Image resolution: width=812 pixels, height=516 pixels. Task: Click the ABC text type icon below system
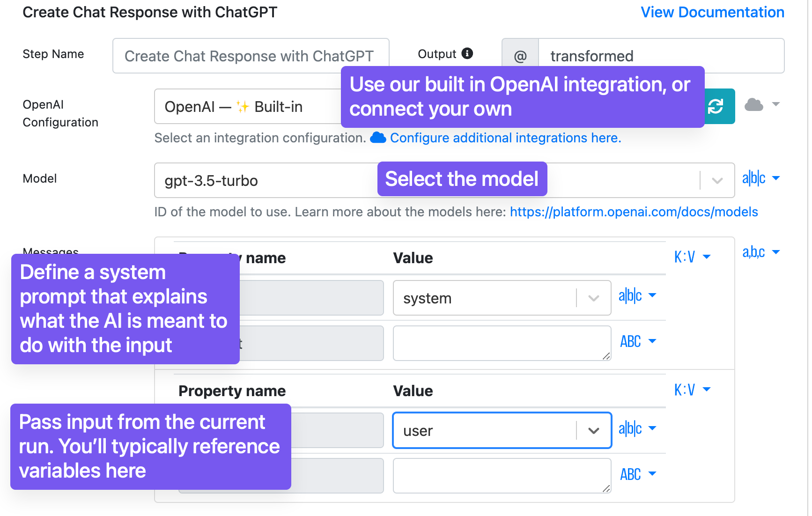coord(631,342)
